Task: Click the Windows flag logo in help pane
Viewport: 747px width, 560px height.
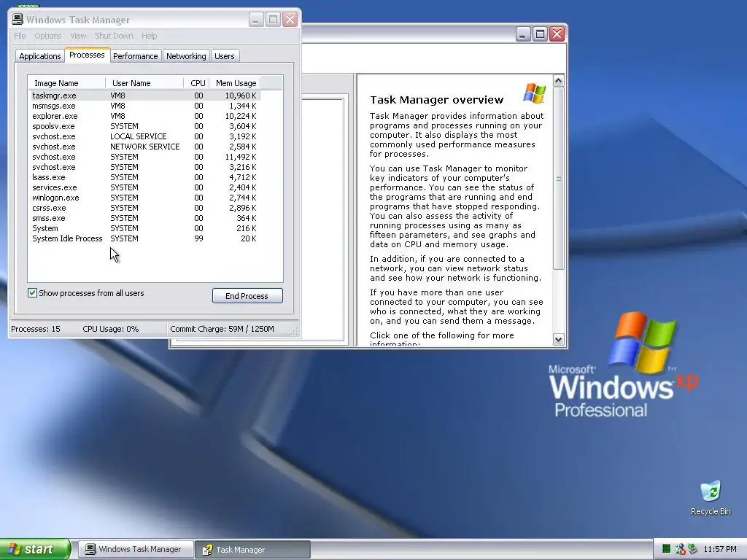Action: [534, 93]
